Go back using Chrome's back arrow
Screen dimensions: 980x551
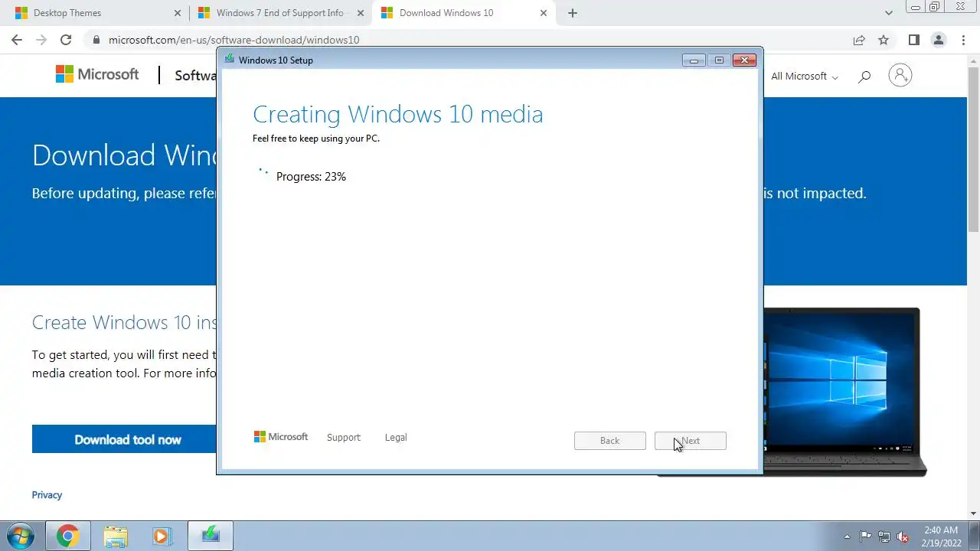[x=17, y=40]
